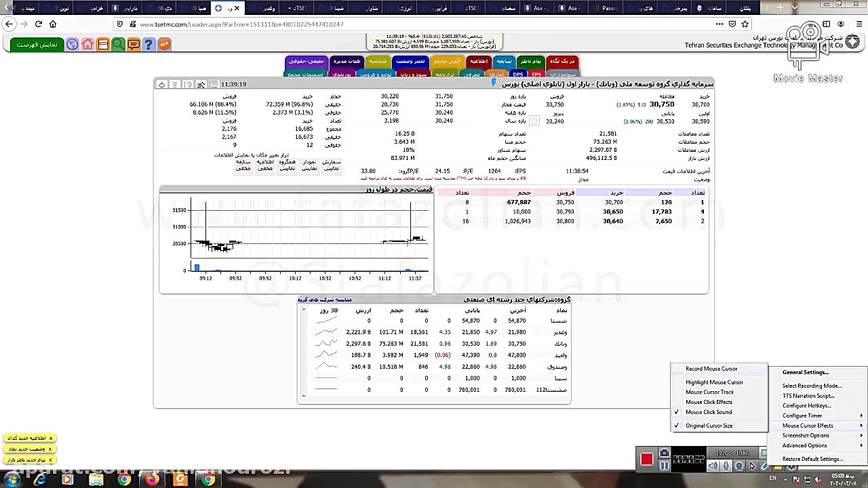This screenshot has width=868, height=488.
Task: Open the orange window-layout icon in the toolbar
Action: click(103, 45)
